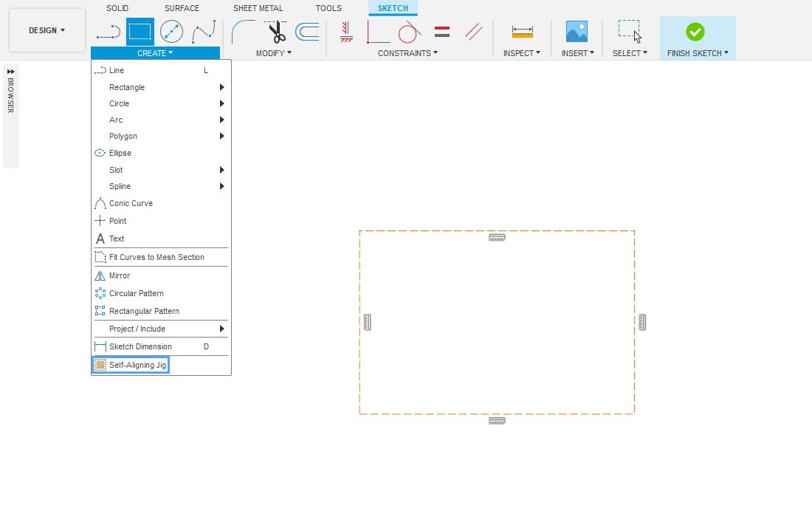Click the 2-point Rectangle toolbar icon
Viewport: 812px width, 517px height.
tap(140, 32)
